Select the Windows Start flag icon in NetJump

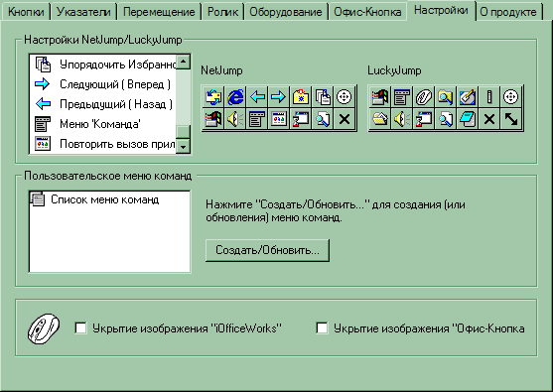click(x=213, y=119)
